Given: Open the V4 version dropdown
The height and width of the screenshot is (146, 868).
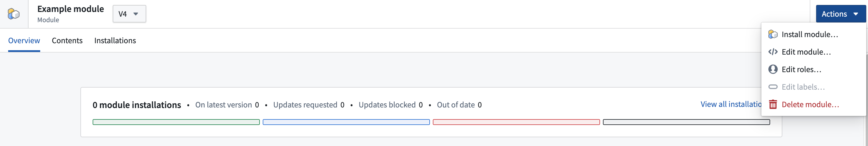Looking at the screenshot, I should click(129, 14).
